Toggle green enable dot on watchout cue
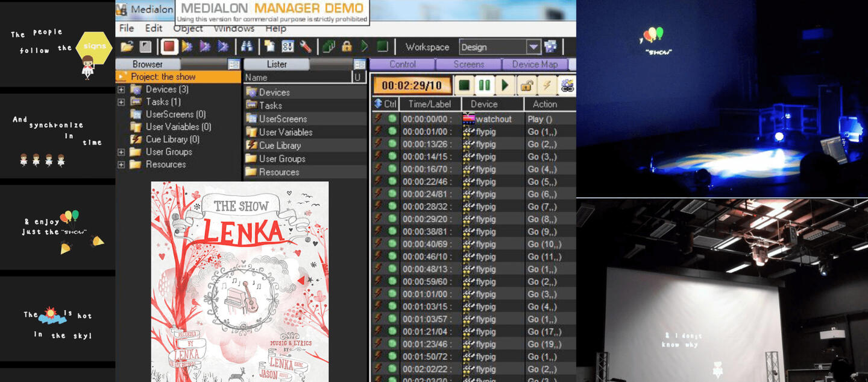This screenshot has height=382, width=868. click(x=392, y=119)
